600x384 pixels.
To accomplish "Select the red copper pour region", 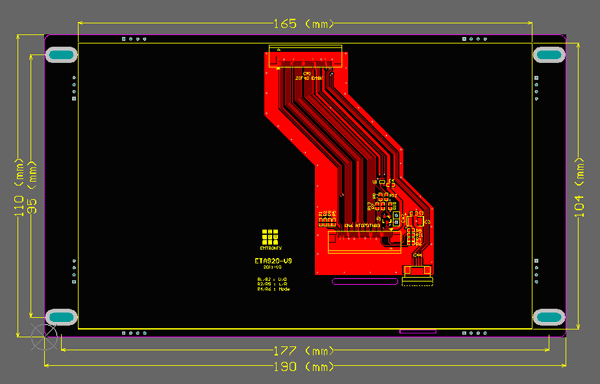I will (x=349, y=163).
